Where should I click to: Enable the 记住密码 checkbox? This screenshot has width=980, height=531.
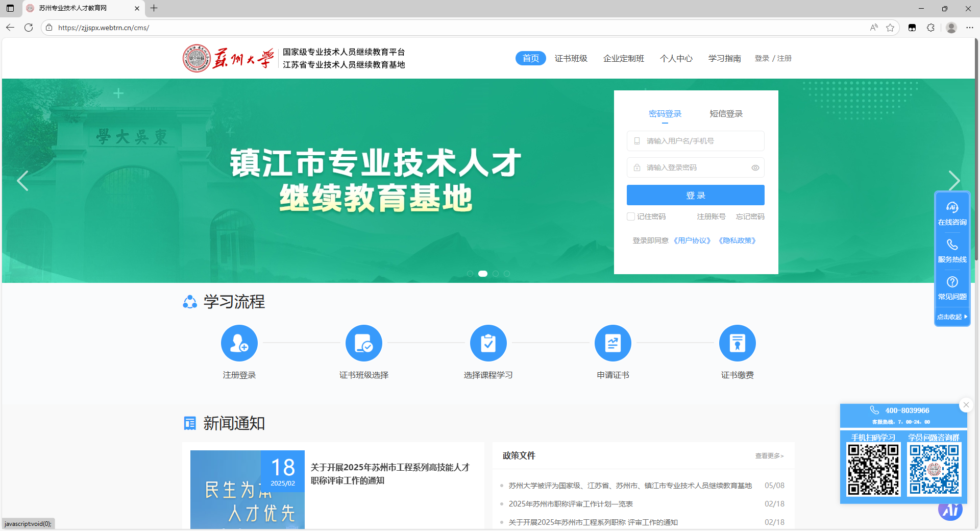tap(631, 216)
